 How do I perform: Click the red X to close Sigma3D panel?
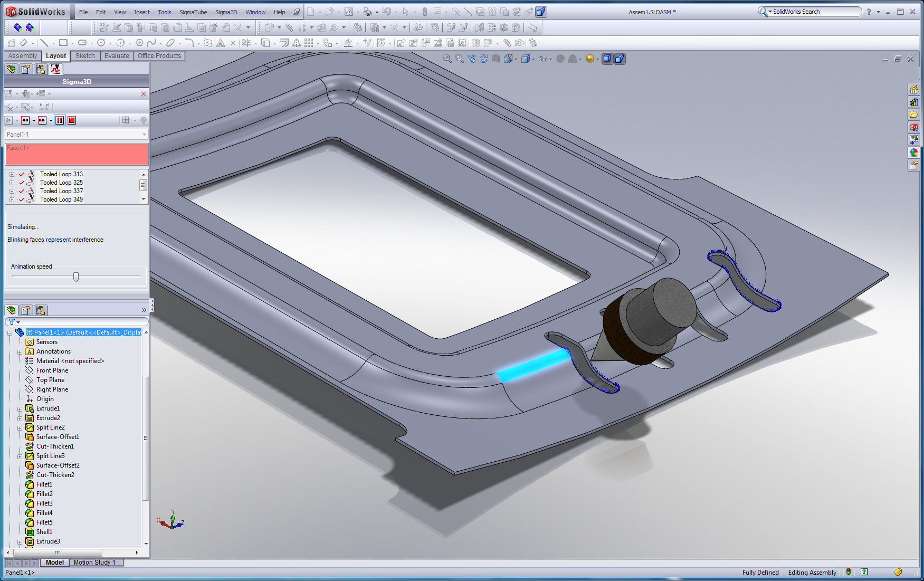tap(144, 94)
